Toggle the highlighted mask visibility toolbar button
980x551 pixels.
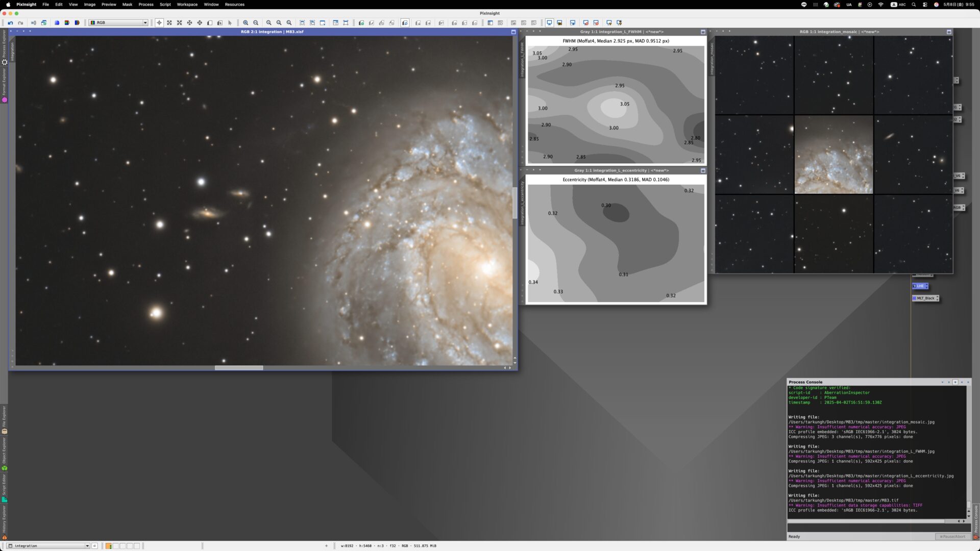click(x=405, y=23)
